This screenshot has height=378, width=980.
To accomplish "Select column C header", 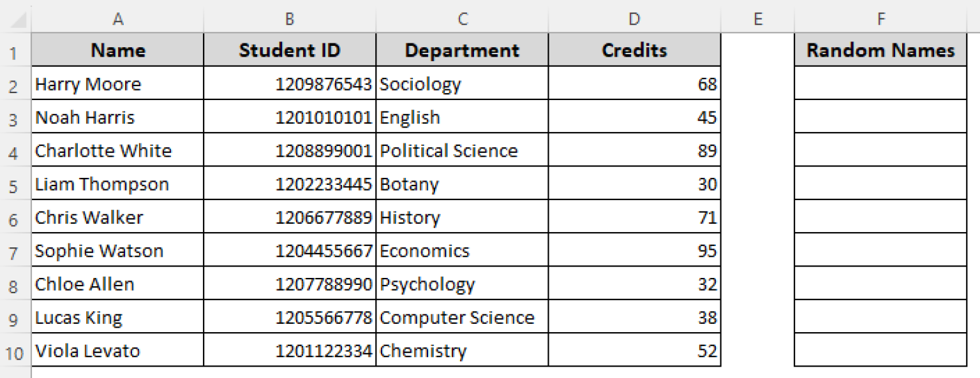I will 462,19.
